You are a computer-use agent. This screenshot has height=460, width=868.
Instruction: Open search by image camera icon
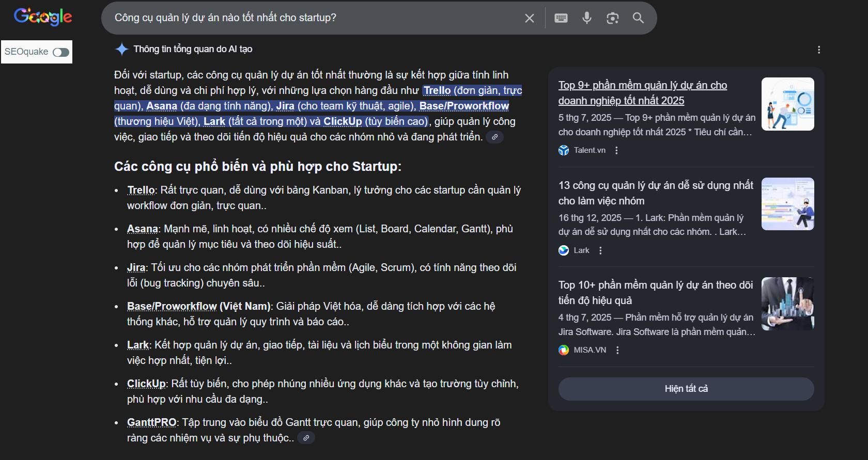click(x=613, y=18)
